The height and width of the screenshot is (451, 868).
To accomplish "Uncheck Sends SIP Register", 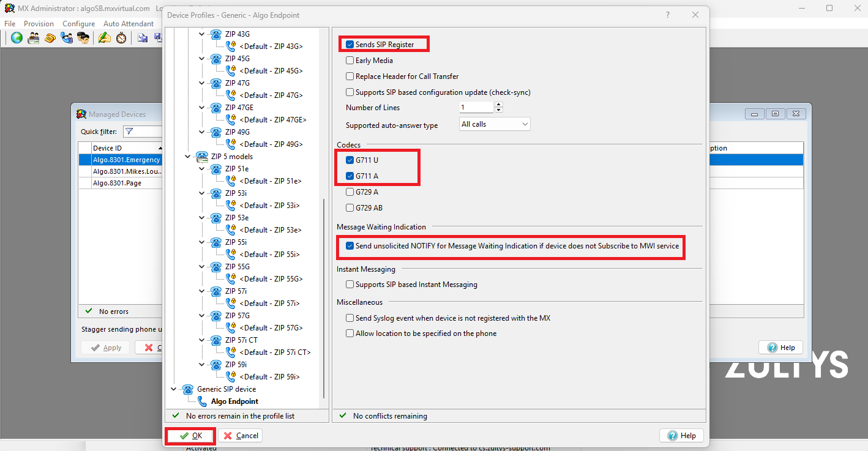I will 350,45.
